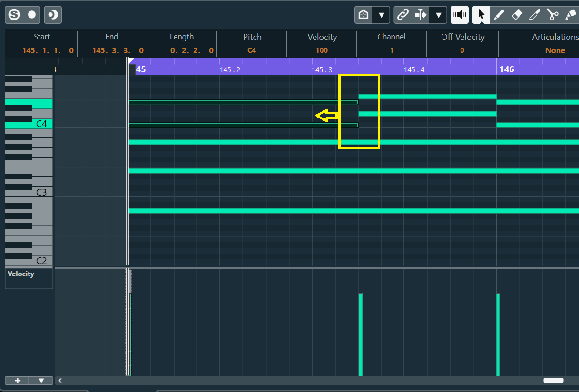This screenshot has width=579, height=392.
Task: Open the Velocity controller lane selector
Action: [29, 278]
